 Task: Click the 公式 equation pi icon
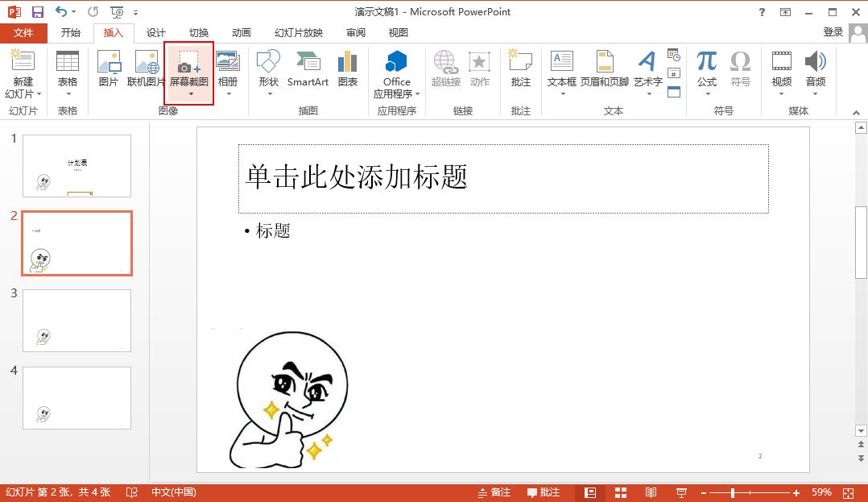click(707, 63)
